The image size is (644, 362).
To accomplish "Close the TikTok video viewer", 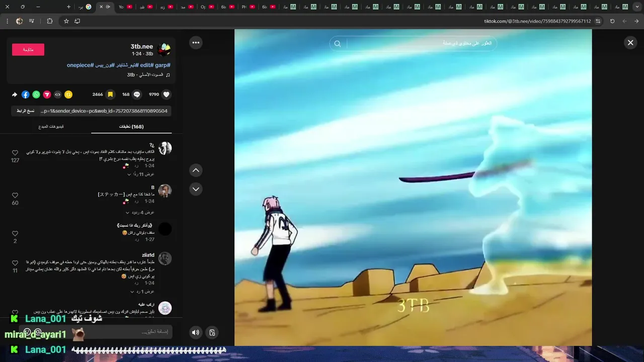I will click(630, 43).
